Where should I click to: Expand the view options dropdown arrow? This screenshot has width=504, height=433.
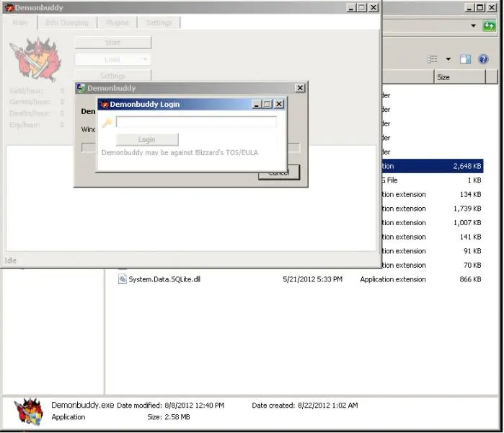448,59
